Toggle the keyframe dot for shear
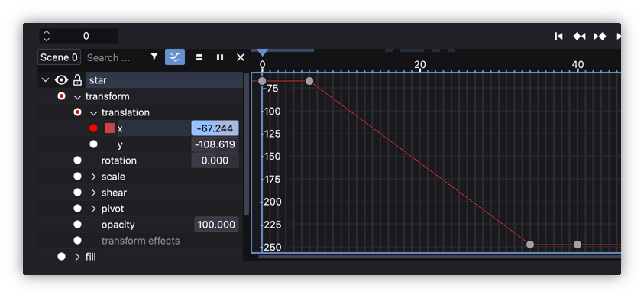644x298 pixels. 78,193
